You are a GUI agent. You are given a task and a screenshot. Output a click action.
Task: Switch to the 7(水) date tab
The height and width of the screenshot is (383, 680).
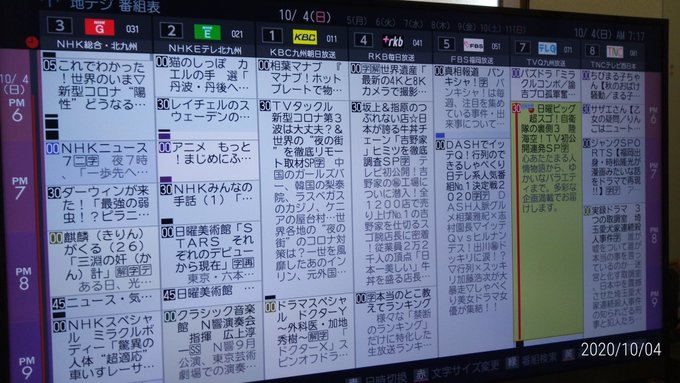click(x=413, y=23)
